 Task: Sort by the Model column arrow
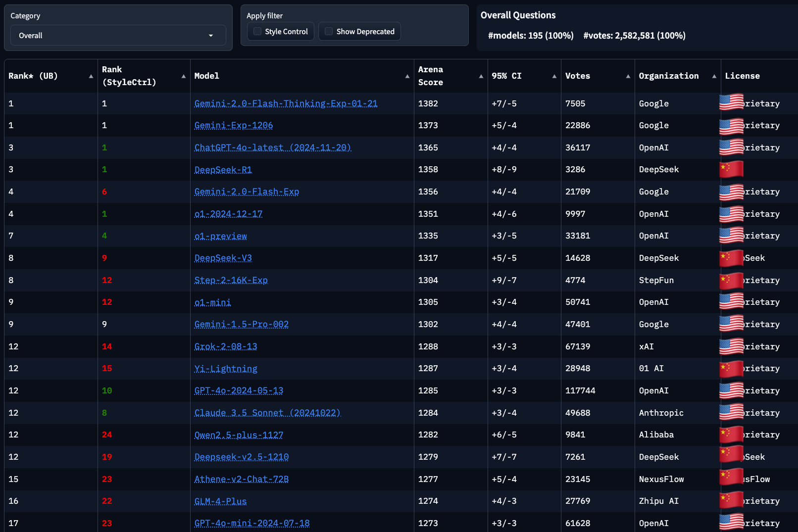(x=407, y=76)
